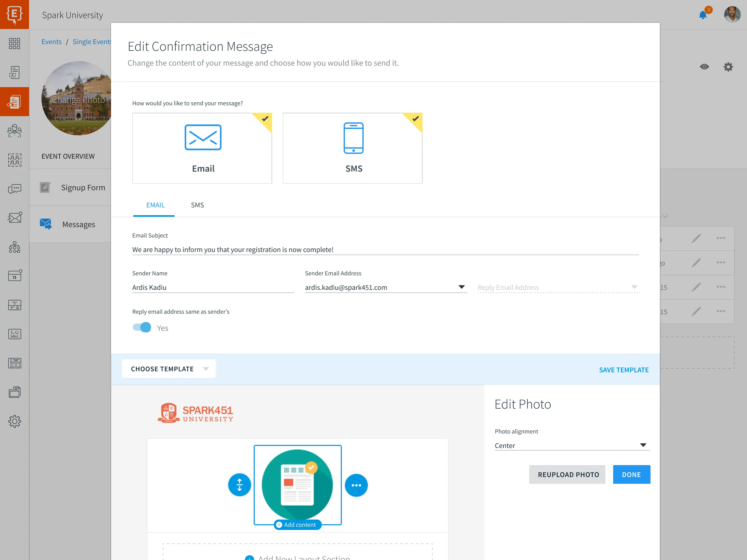Open the conversations chat icon in sidebar
This screenshot has width=747, height=560.
click(x=15, y=189)
